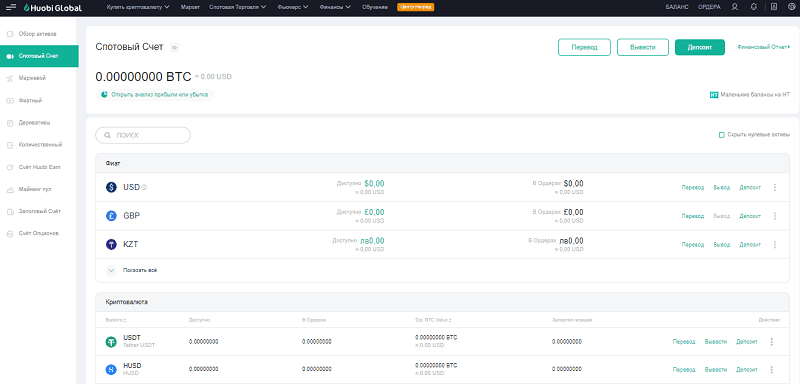Click the Huobi Global logo
Viewport: 800px width, 384px height.
(52, 7)
